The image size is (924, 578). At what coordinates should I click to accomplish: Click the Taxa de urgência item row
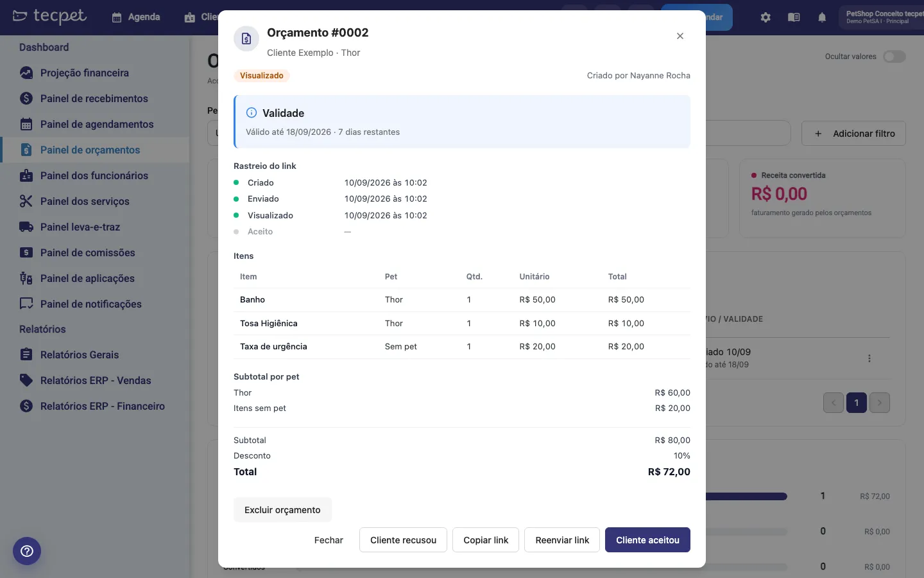click(462, 347)
